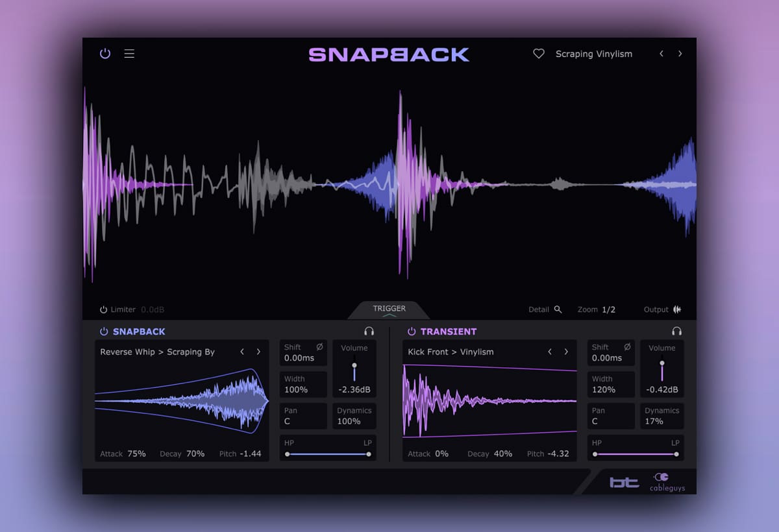Viewport: 779px width, 532px height.
Task: Select next Transient sample
Action: click(x=566, y=352)
